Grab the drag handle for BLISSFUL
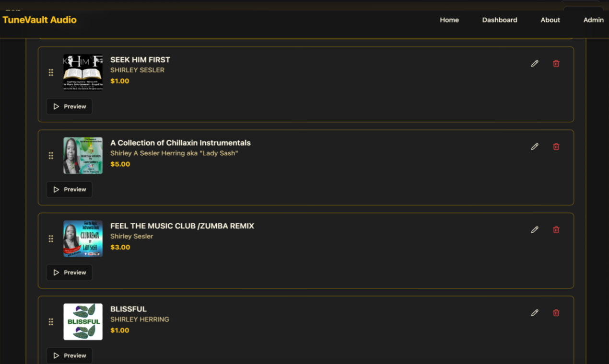The image size is (609, 364). coord(51,322)
